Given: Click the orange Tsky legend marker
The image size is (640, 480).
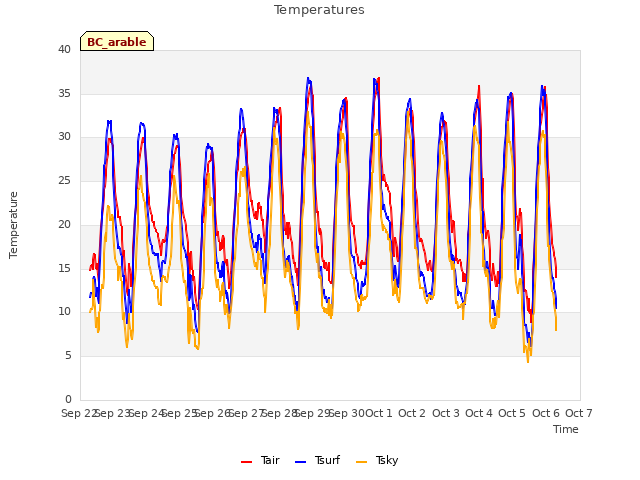Looking at the screenshot, I should pos(361,462).
